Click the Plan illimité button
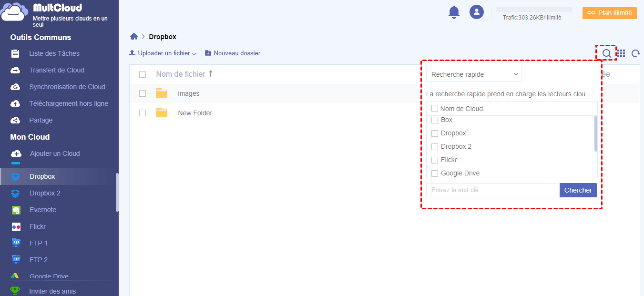644x296 pixels. [610, 13]
